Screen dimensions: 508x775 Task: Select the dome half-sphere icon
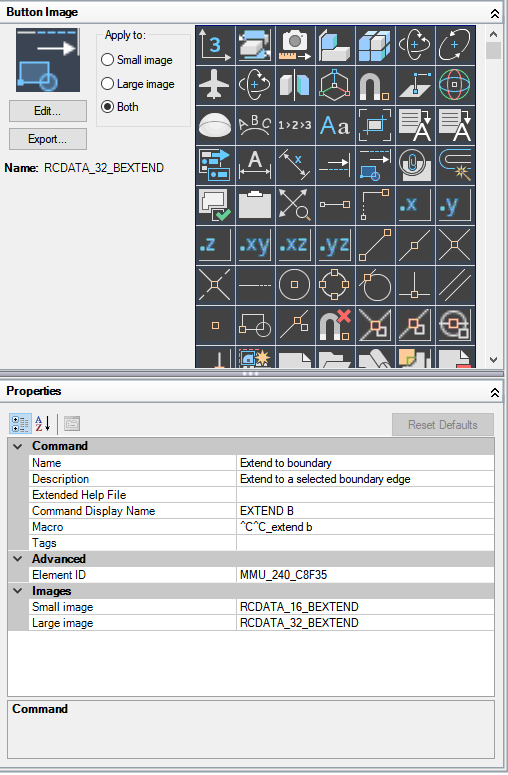pyautogui.click(x=215, y=126)
